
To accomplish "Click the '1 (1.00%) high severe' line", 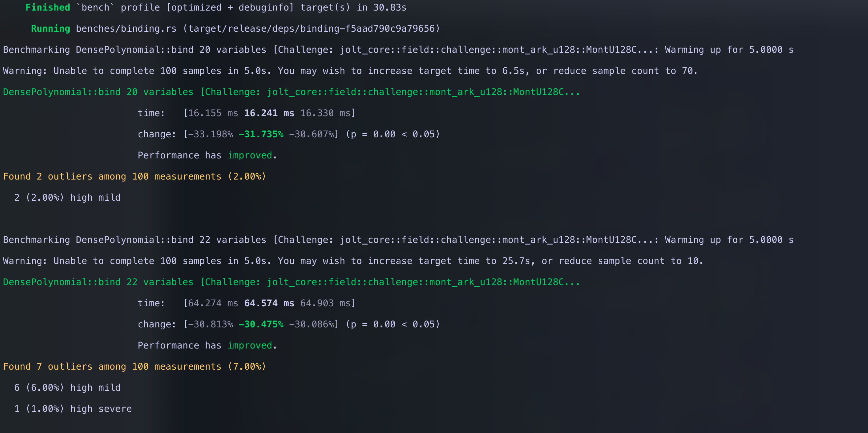I will [73, 409].
